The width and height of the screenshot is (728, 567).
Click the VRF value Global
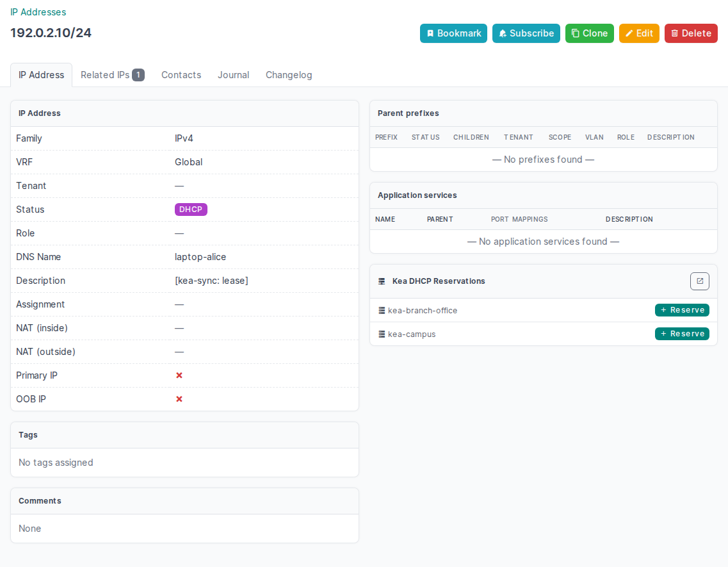pos(188,162)
